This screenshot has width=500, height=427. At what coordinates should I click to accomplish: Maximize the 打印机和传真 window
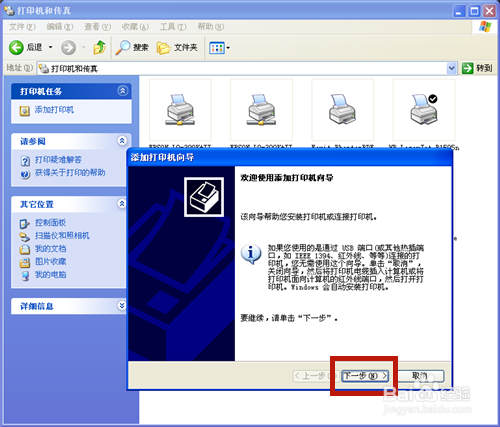474,11
